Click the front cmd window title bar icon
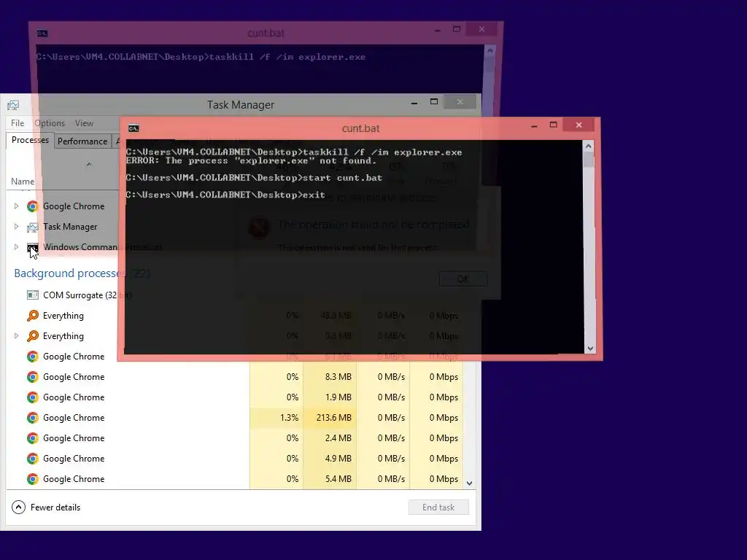Screen dimensions: 747x560 [134, 128]
